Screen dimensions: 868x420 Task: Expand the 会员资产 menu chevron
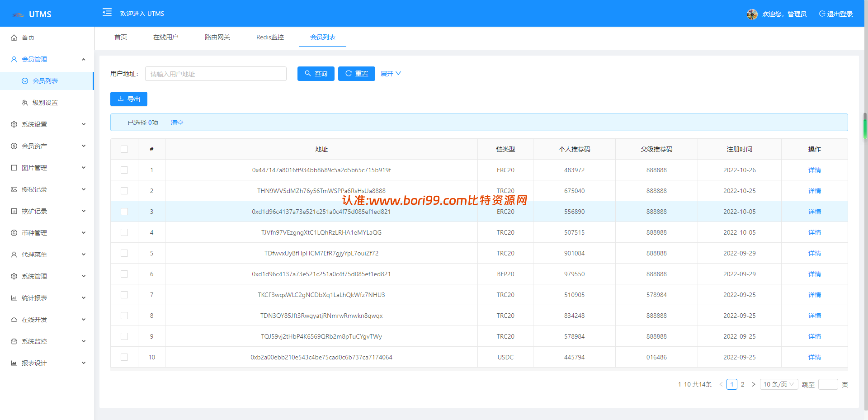84,146
